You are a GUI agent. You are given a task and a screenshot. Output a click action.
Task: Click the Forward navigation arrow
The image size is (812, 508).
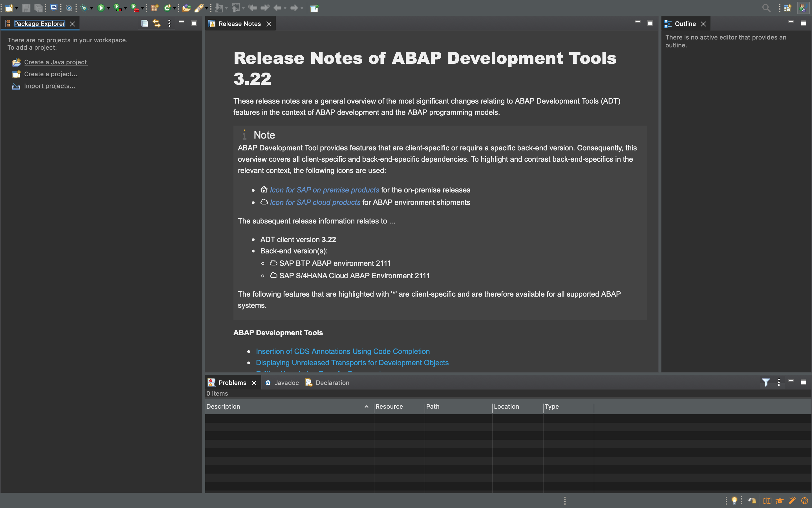pos(294,8)
